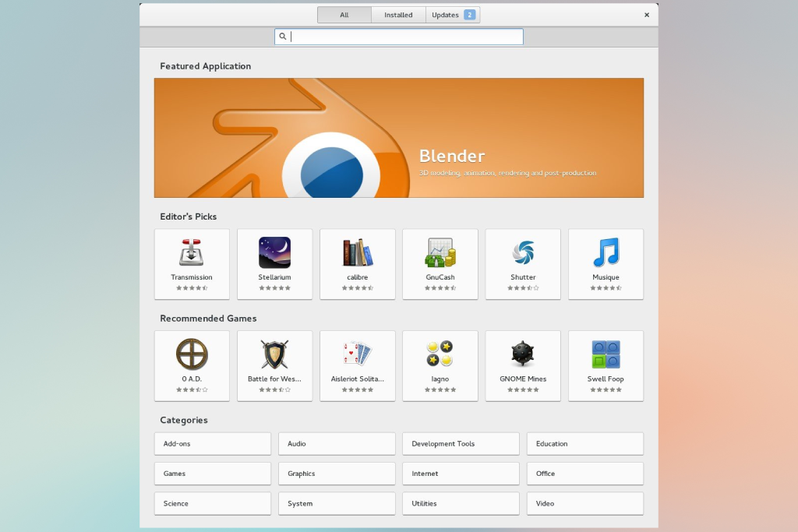Open the Transmission app icon
Screen dimensions: 798x532
[192, 253]
